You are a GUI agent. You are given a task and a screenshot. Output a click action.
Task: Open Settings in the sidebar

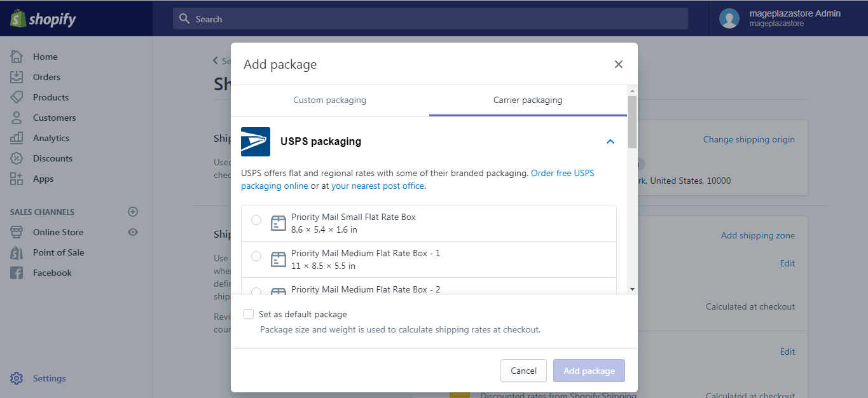tap(49, 378)
